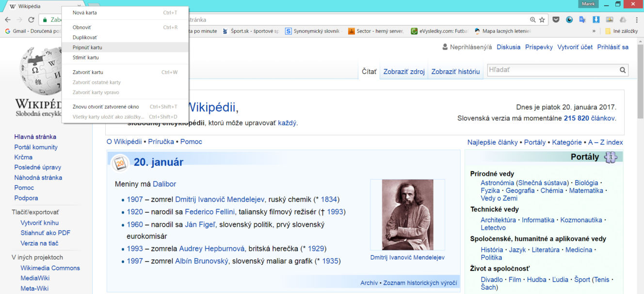Select Zatvoriť kartu in the menu
Image resolution: width=644 pixels, height=294 pixels.
point(125,72)
